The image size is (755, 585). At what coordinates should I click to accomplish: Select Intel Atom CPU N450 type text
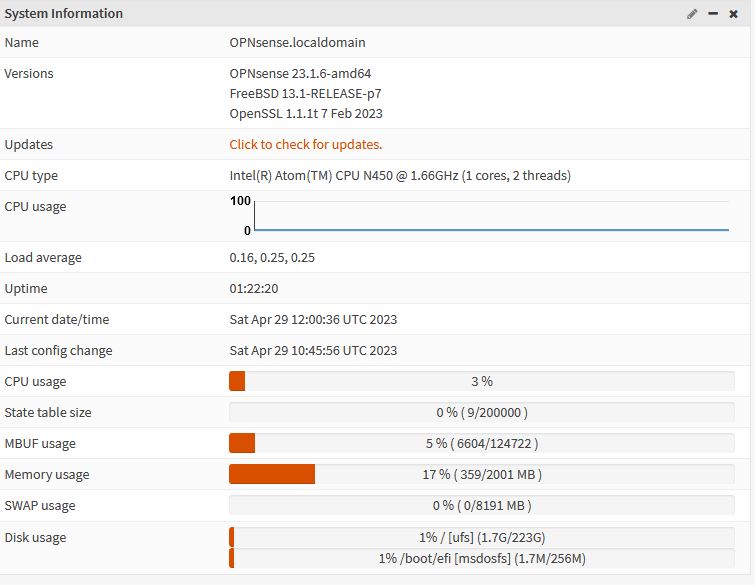400,175
